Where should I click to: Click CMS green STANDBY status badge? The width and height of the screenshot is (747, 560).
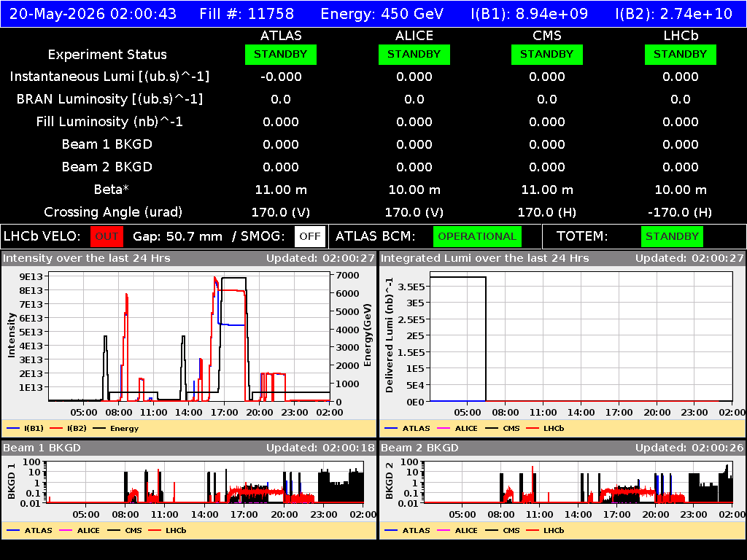point(547,54)
